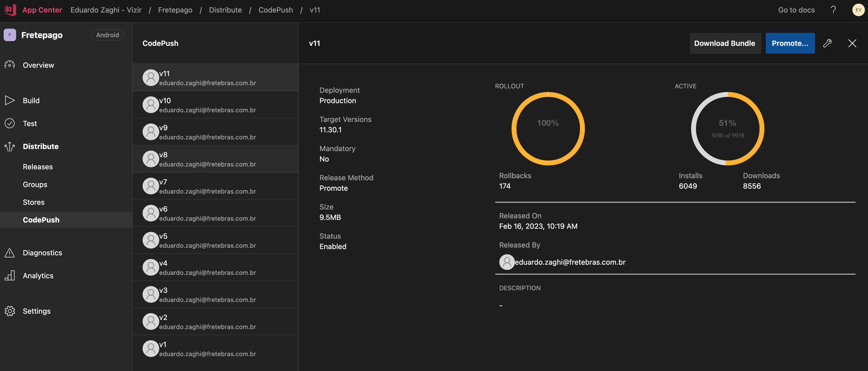Click the avatar on the v4 row

[x=151, y=267]
